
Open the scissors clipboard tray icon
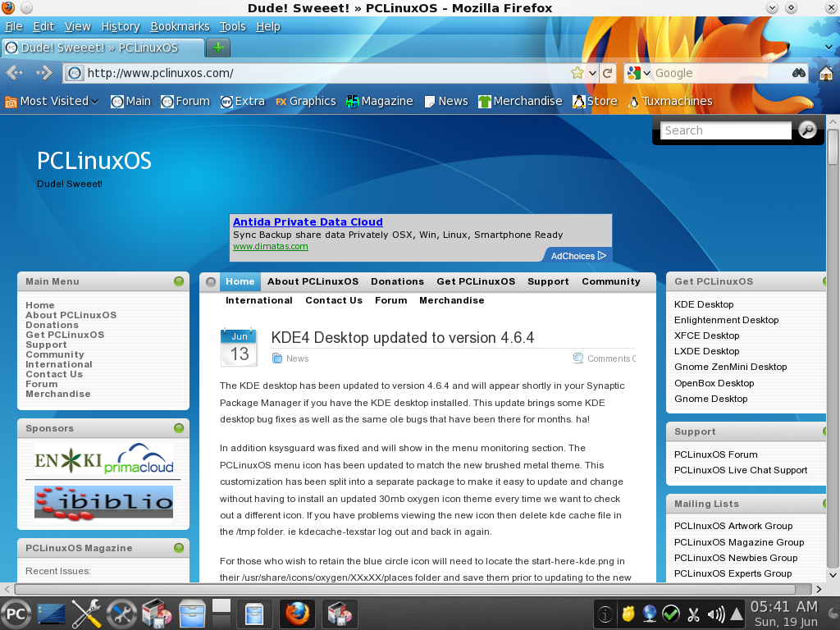pos(693,614)
